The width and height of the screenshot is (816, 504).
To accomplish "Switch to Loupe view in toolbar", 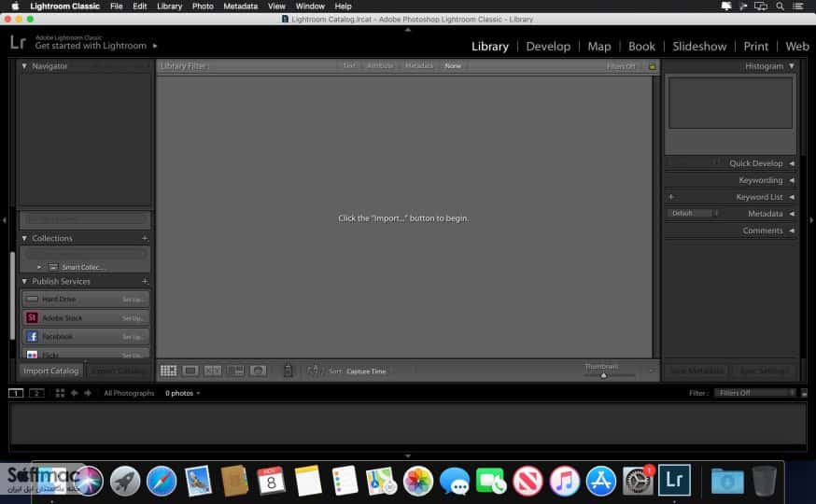I will tap(190, 371).
